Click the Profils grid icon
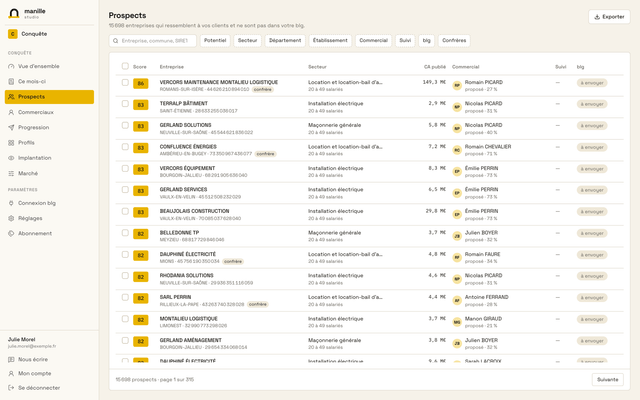 11,142
